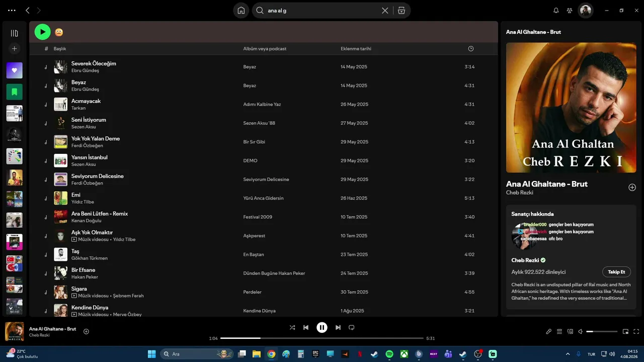The width and height of the screenshot is (644, 362).
Task: Go to the Spotify Home page
Action: [x=241, y=10]
